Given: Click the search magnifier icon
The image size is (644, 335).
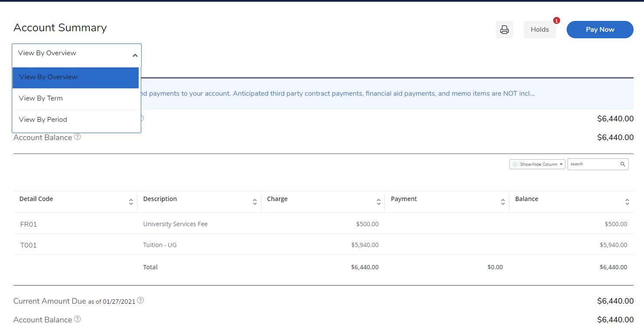Looking at the screenshot, I should pyautogui.click(x=622, y=164).
